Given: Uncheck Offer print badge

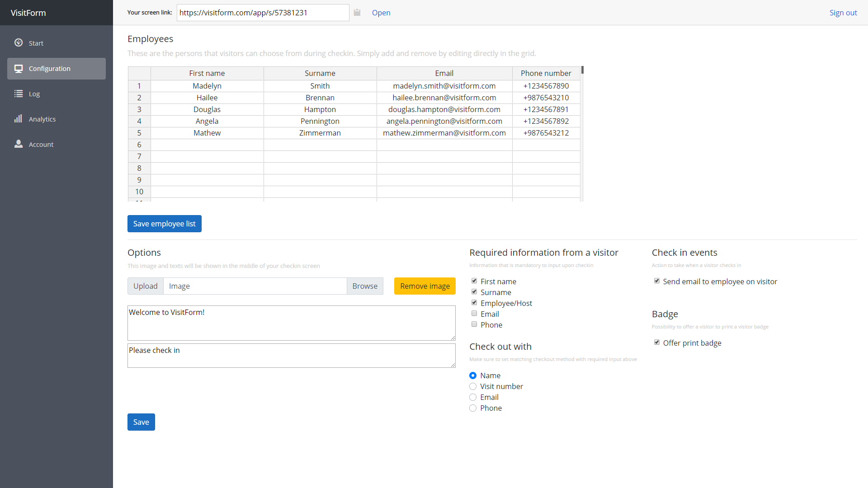Looking at the screenshot, I should [657, 343].
